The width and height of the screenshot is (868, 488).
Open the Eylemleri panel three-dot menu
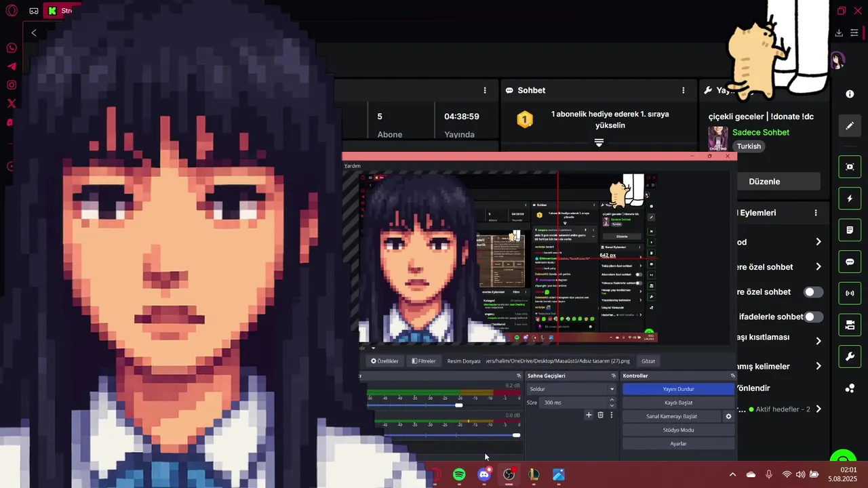[x=816, y=213]
